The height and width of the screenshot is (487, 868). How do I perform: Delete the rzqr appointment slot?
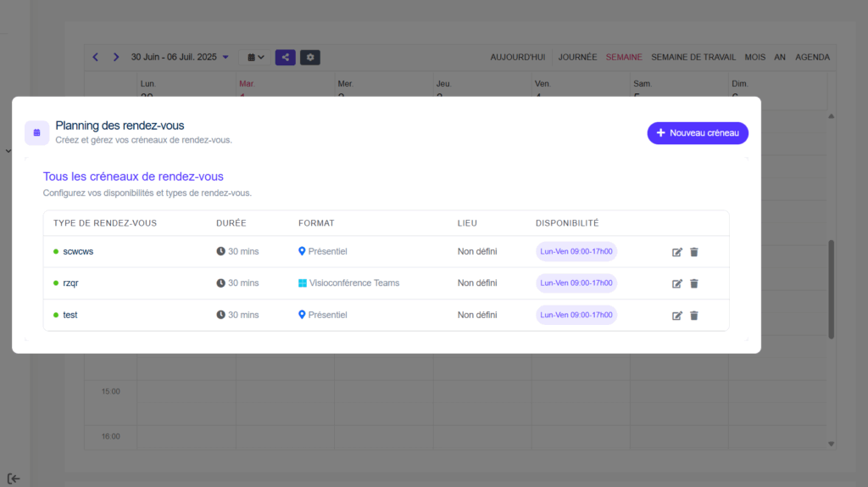tap(693, 283)
